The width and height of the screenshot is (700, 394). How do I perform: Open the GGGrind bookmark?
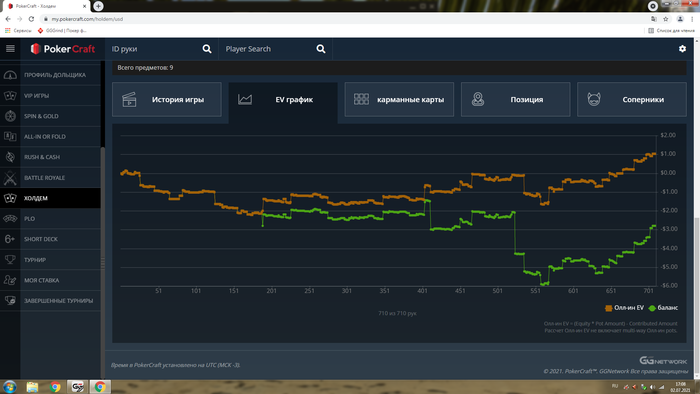62,30
